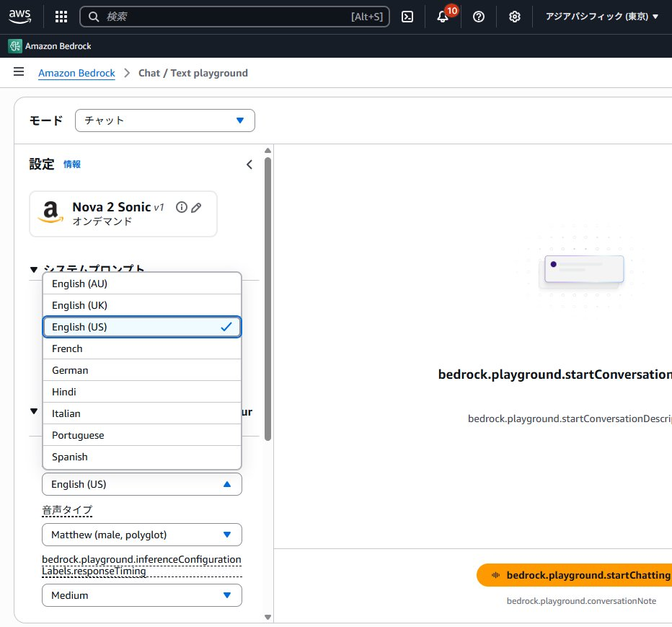The height and width of the screenshot is (627, 672).
Task: Select Hindi from language list
Action: [142, 392]
